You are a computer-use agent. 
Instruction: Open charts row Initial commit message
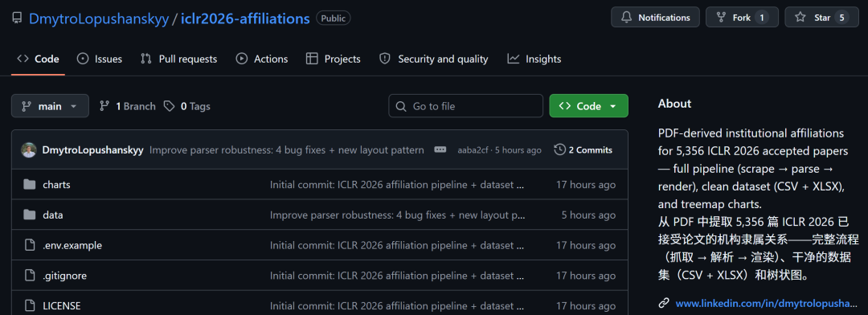(x=397, y=185)
